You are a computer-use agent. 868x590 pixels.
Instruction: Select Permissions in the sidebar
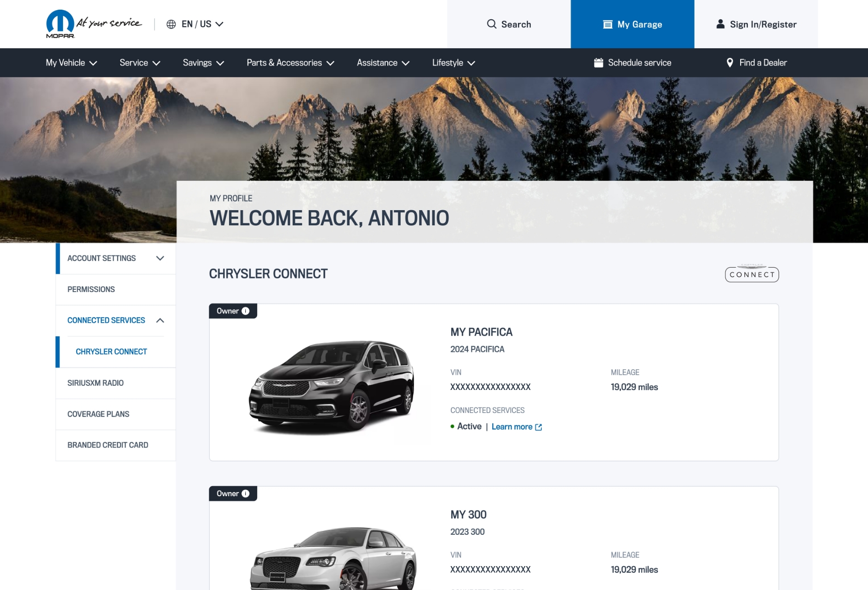click(91, 289)
